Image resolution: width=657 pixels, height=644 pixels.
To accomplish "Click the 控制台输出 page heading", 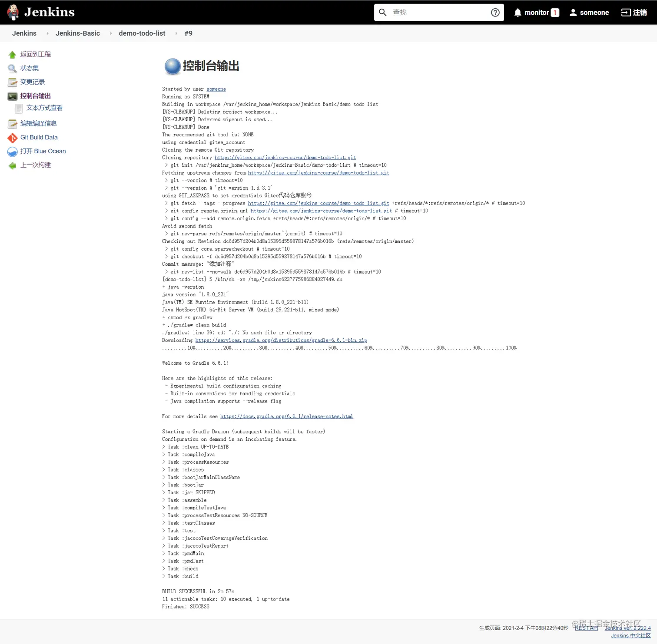I will 211,66.
